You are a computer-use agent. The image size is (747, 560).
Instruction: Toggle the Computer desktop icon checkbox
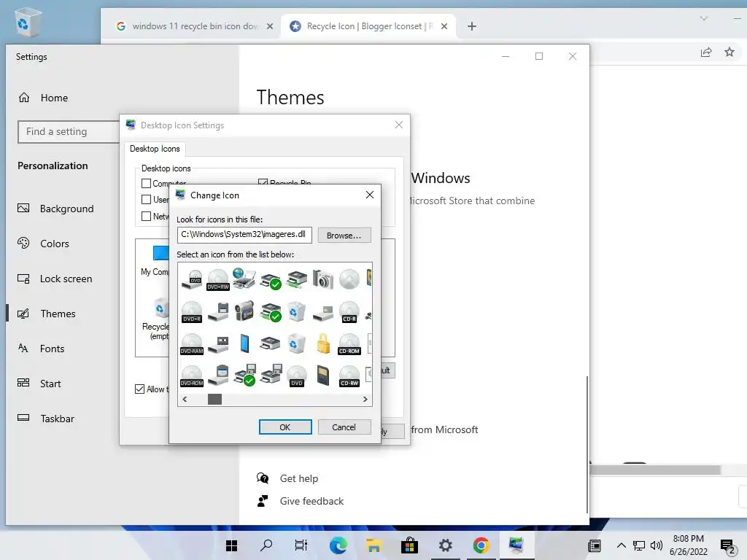coord(146,183)
